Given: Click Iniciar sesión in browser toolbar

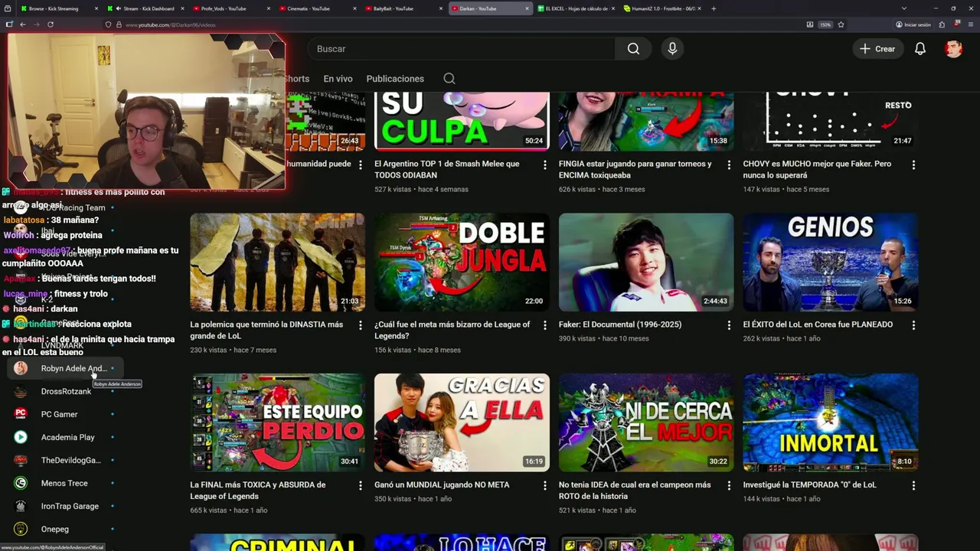Looking at the screenshot, I should click(x=913, y=24).
